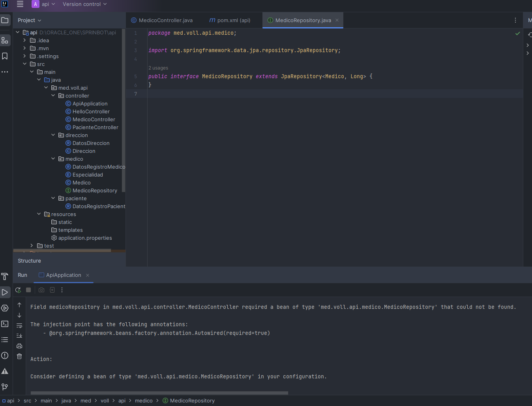Click the project tree horizontal scrollbar
532x406 pixels.
click(62, 250)
